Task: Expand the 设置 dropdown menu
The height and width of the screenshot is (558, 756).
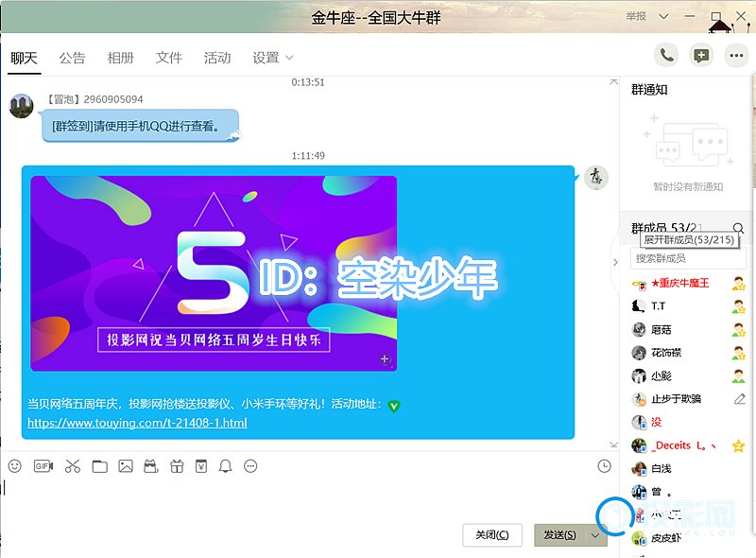Action: point(272,59)
